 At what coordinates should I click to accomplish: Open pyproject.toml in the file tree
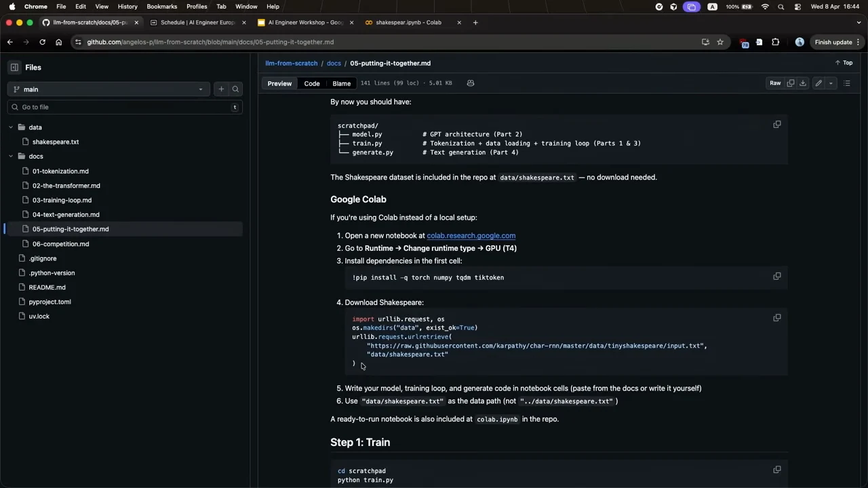click(x=50, y=302)
